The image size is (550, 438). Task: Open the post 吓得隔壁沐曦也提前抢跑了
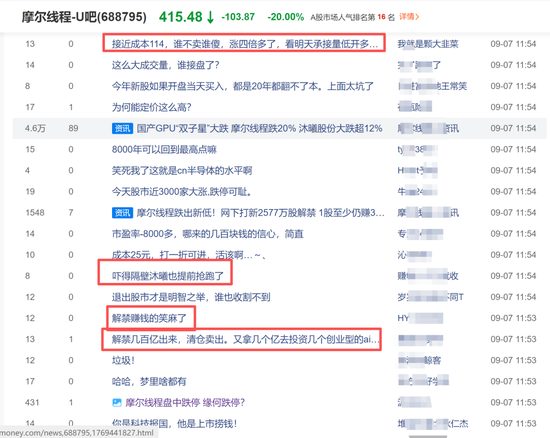(168, 276)
